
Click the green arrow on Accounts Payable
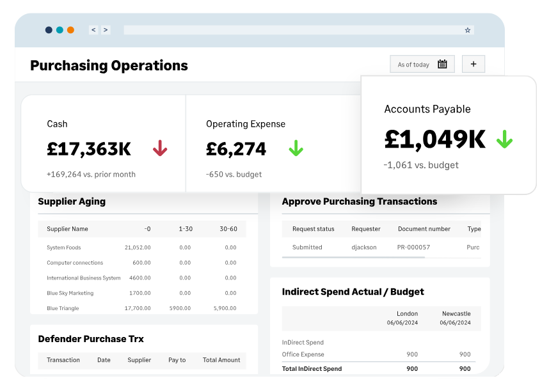(504, 137)
